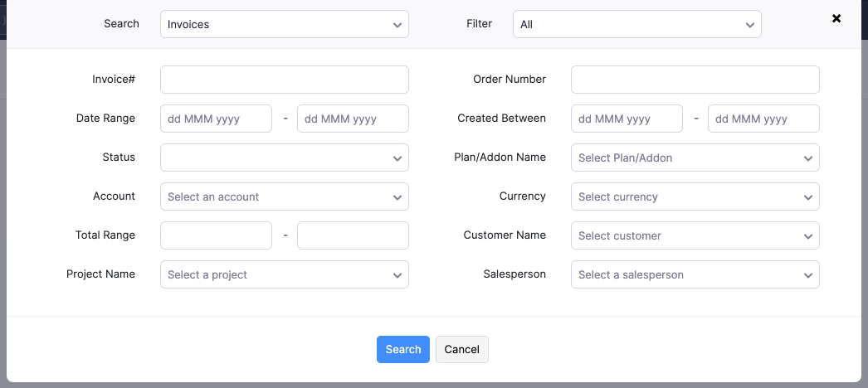Open the Select currency dropdown
Image resolution: width=868 pixels, height=388 pixels.
coord(695,196)
